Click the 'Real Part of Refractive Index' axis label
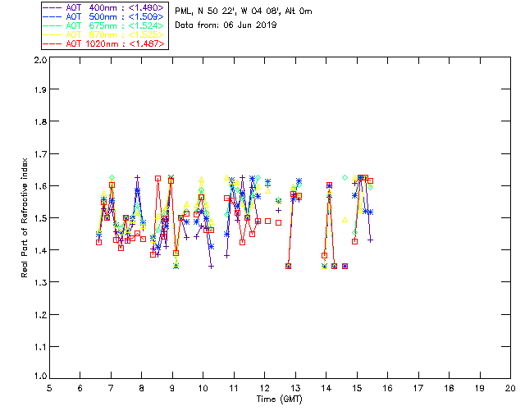 point(25,217)
